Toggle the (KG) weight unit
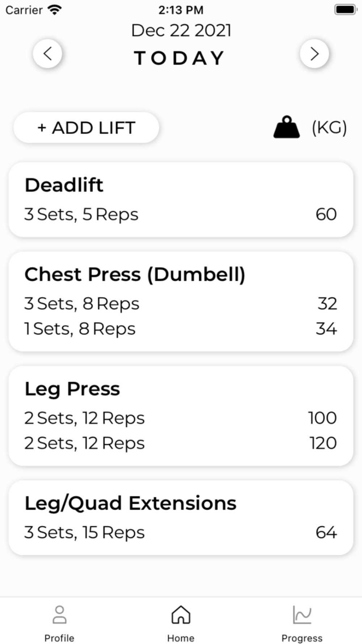Image resolution: width=362 pixels, height=644 pixels. 329,127
